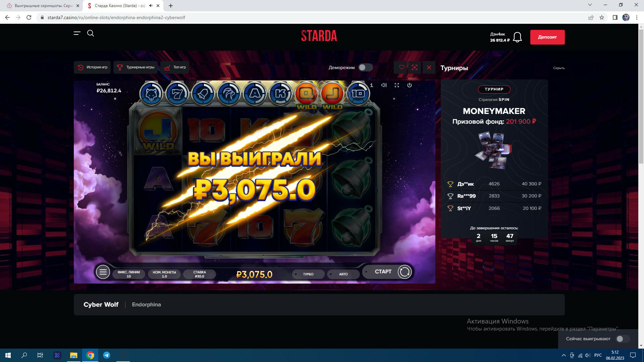The width and height of the screenshot is (644, 362).
Task: Add game to favorites heart icon
Action: pos(401,67)
